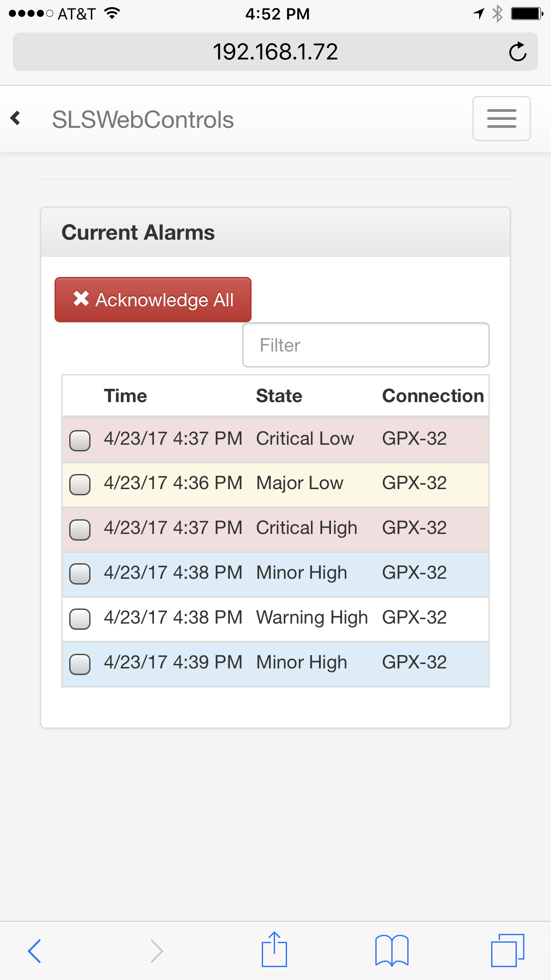The image size is (551, 980).
Task: Show open Safari tabs icon
Action: (x=508, y=950)
